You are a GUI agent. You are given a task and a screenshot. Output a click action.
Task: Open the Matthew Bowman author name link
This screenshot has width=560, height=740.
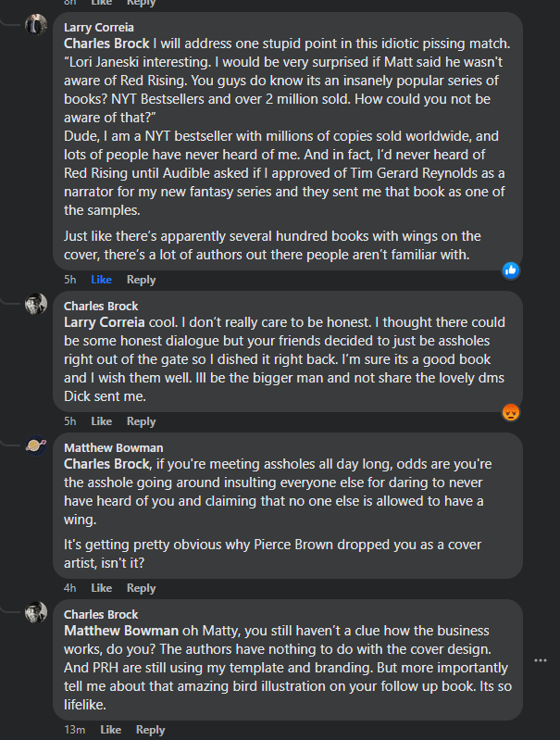106,447
